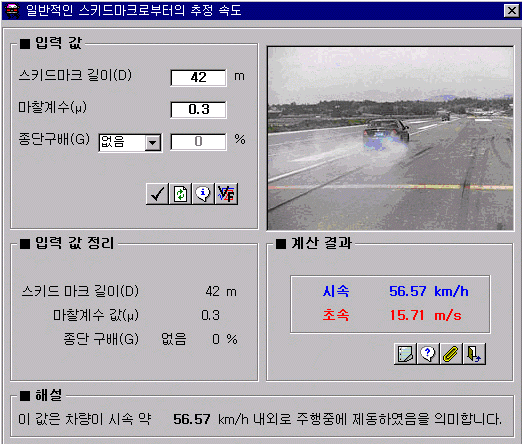Click the 스키드 마크 길이 summary row
The height and width of the screenshot is (444, 522).
[x=129, y=292]
